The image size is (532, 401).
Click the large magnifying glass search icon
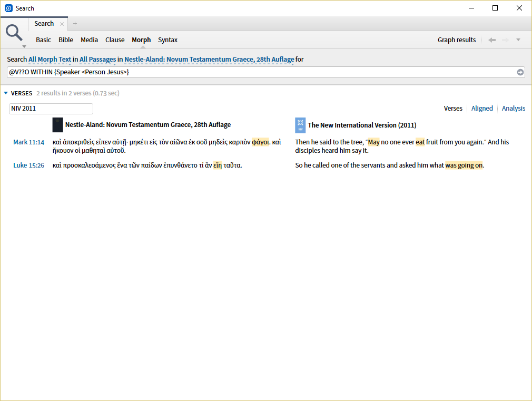pos(14,33)
